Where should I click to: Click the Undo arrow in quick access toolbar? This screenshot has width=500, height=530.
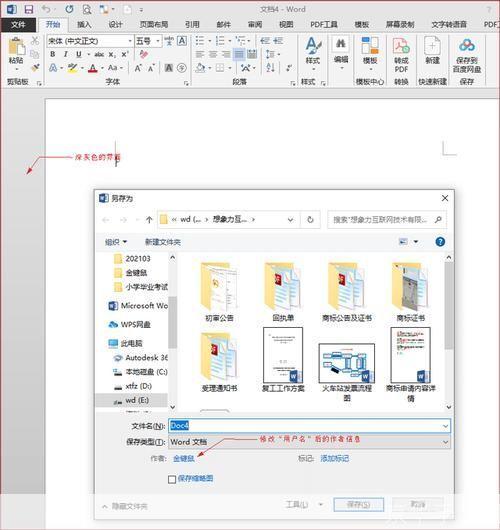click(46, 9)
